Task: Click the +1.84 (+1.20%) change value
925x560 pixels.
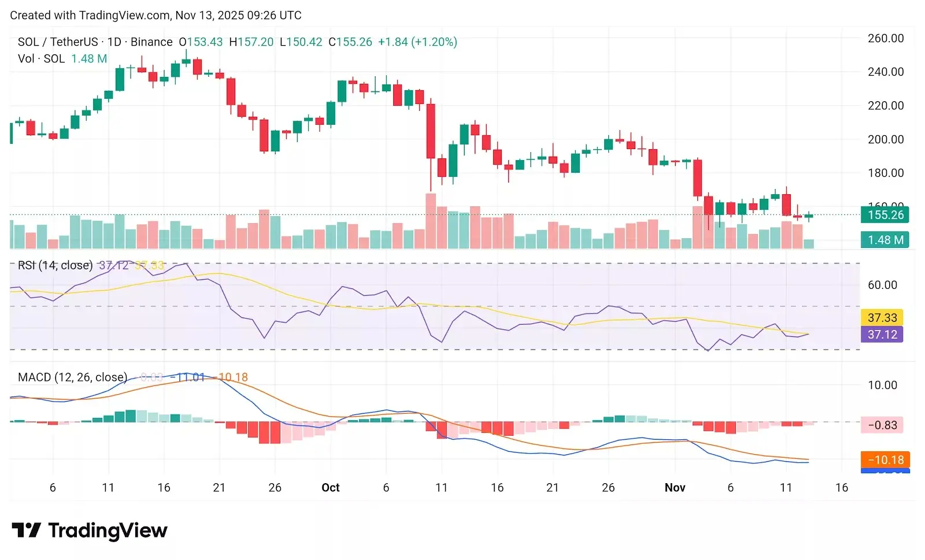Action: pyautogui.click(x=417, y=42)
